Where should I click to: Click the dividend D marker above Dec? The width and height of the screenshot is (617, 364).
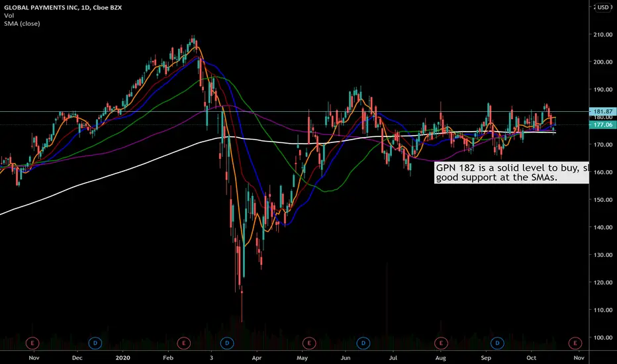click(95, 343)
